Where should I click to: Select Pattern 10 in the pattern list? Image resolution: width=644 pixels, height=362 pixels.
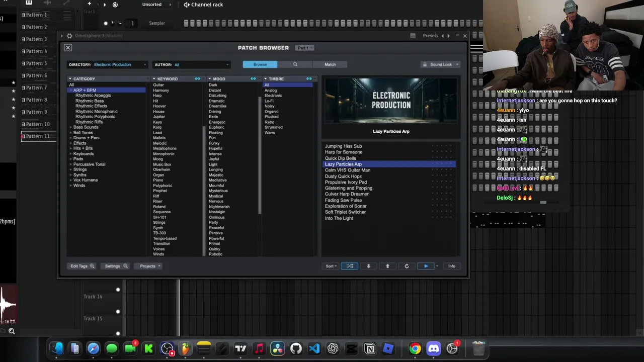point(38,124)
